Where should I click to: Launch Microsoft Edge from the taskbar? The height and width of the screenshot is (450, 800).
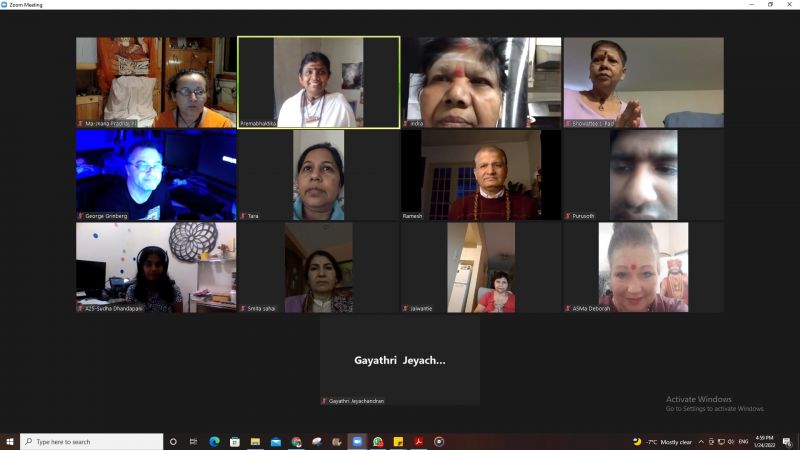214,441
